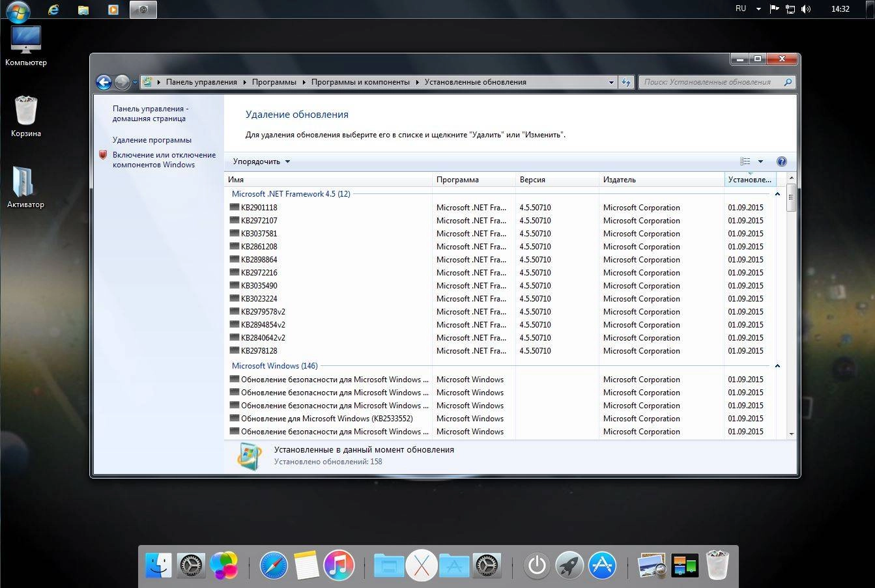Sort by the Программа column header
Viewport: 875px width, 588px height.
coord(474,180)
